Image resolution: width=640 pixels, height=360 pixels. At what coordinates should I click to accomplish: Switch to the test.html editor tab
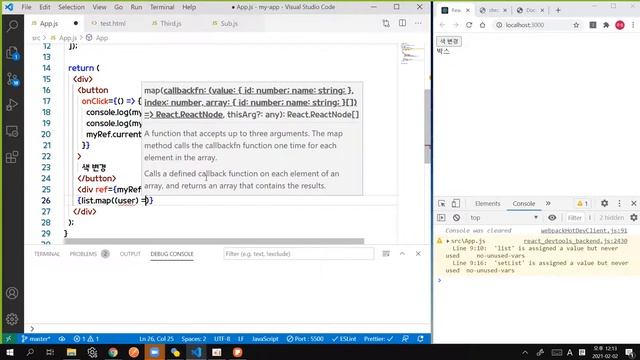(113, 23)
